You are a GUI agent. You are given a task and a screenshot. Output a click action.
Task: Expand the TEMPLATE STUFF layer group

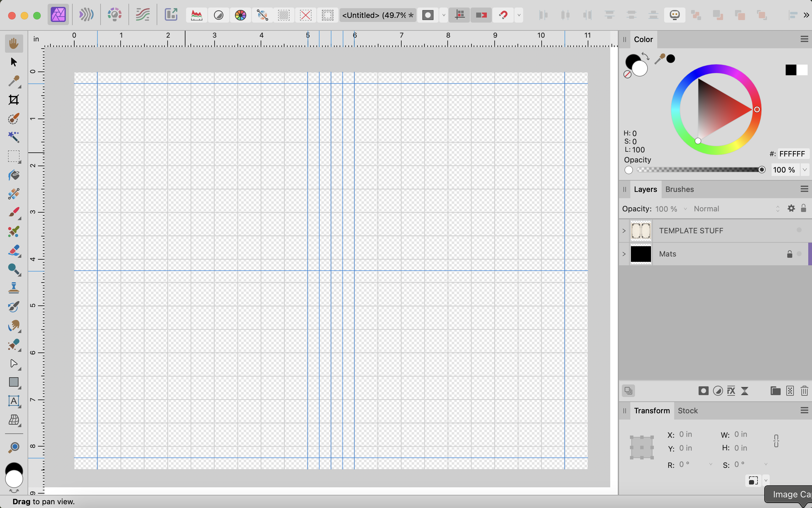coord(624,231)
